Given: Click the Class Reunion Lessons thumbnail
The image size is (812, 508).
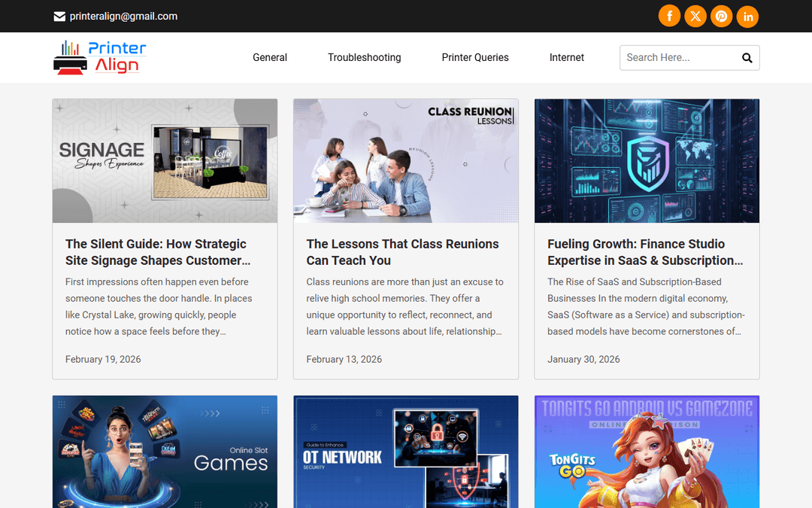Looking at the screenshot, I should (x=405, y=161).
